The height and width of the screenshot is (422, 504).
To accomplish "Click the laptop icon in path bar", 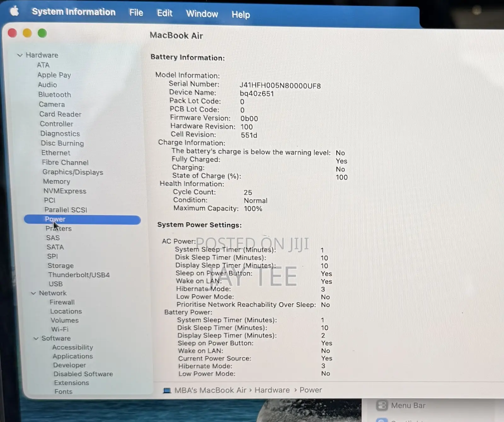I will pyautogui.click(x=167, y=391).
